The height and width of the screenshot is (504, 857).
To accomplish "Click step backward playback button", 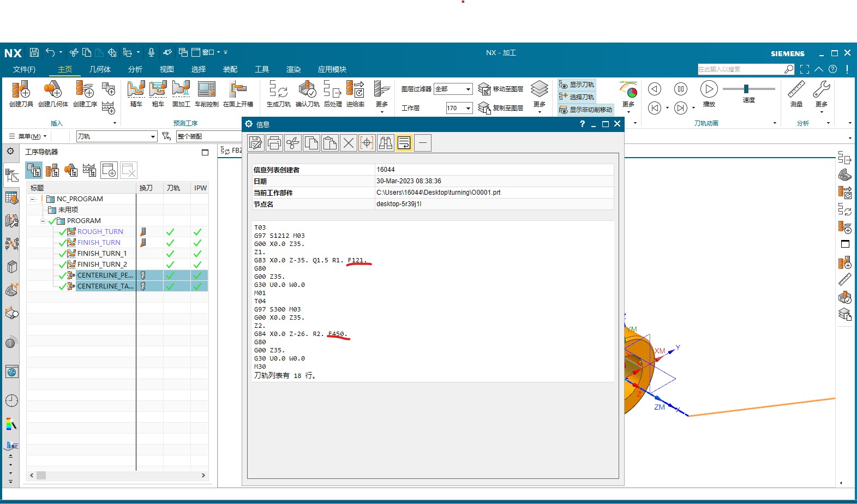I will [655, 89].
